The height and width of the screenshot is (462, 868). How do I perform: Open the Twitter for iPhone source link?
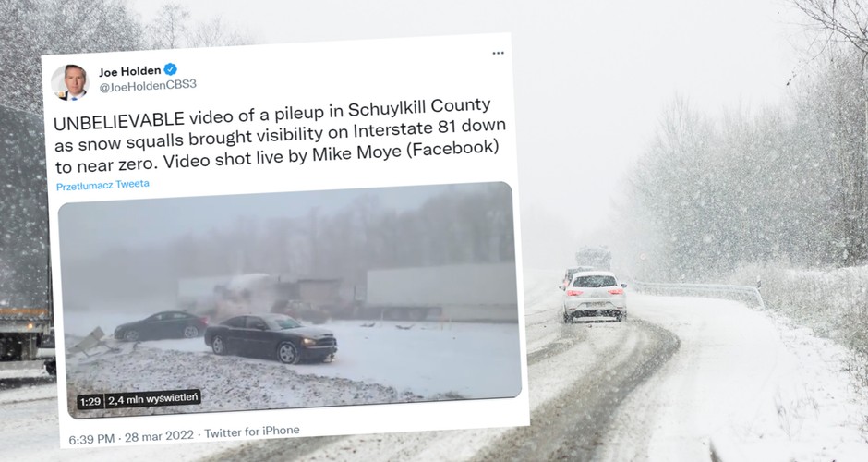[x=252, y=432]
